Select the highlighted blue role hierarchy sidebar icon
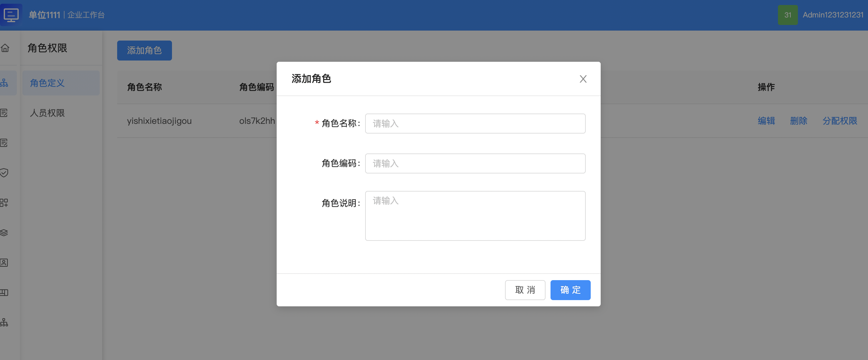Screen dimensions: 868x360 pyautogui.click(x=4, y=83)
